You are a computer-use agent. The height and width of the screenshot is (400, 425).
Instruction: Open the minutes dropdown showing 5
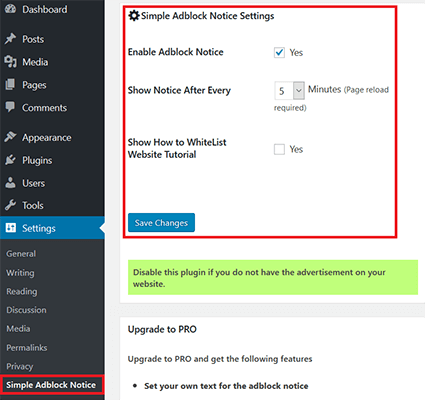289,90
